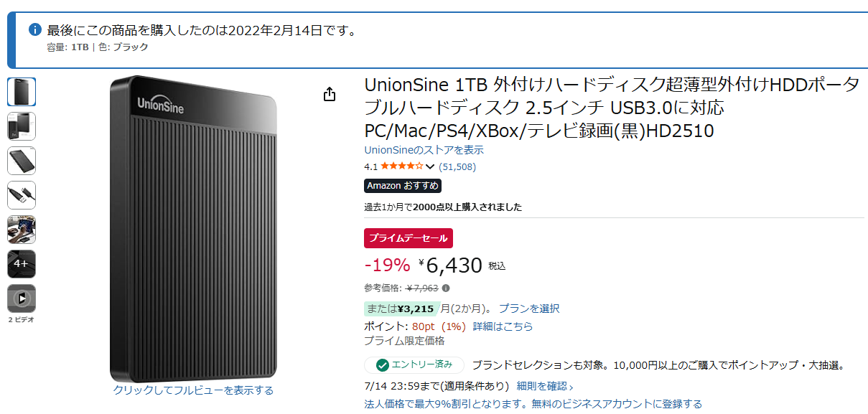Viewport: 868px width, 414px height.
Task: Select the second thumbnail showing packaging
Action: click(x=22, y=126)
